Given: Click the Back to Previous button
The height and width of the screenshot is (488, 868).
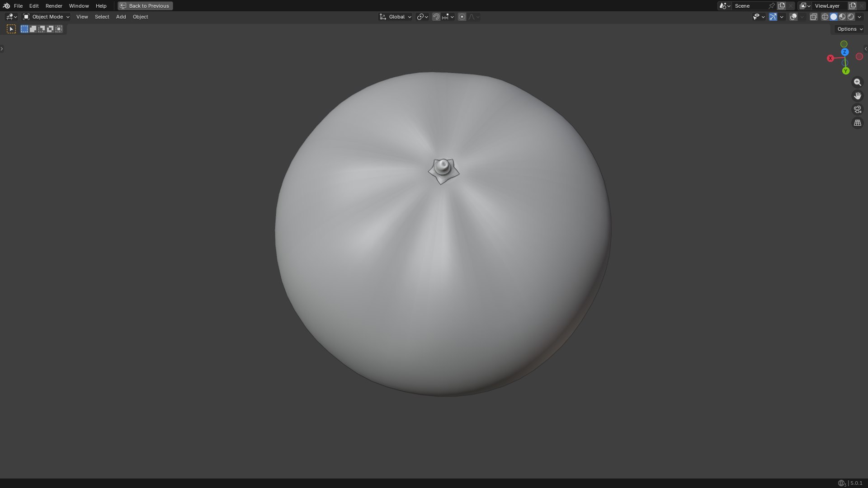Looking at the screenshot, I should [145, 6].
